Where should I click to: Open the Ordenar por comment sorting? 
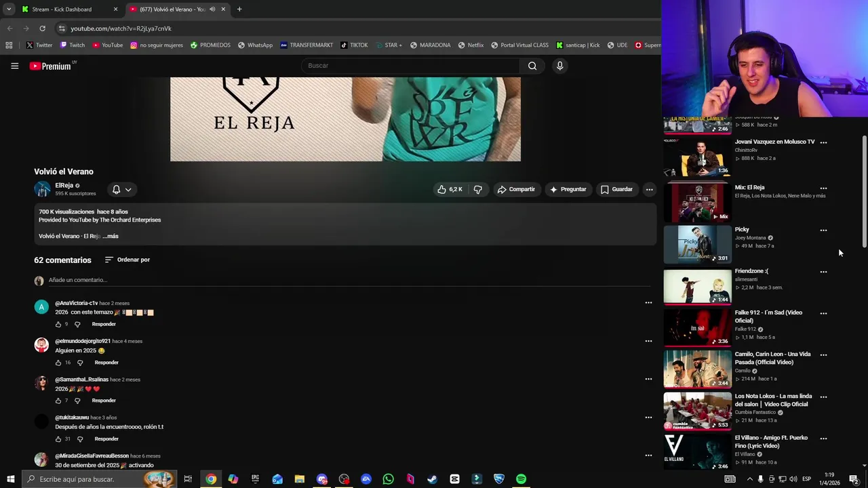coord(127,260)
